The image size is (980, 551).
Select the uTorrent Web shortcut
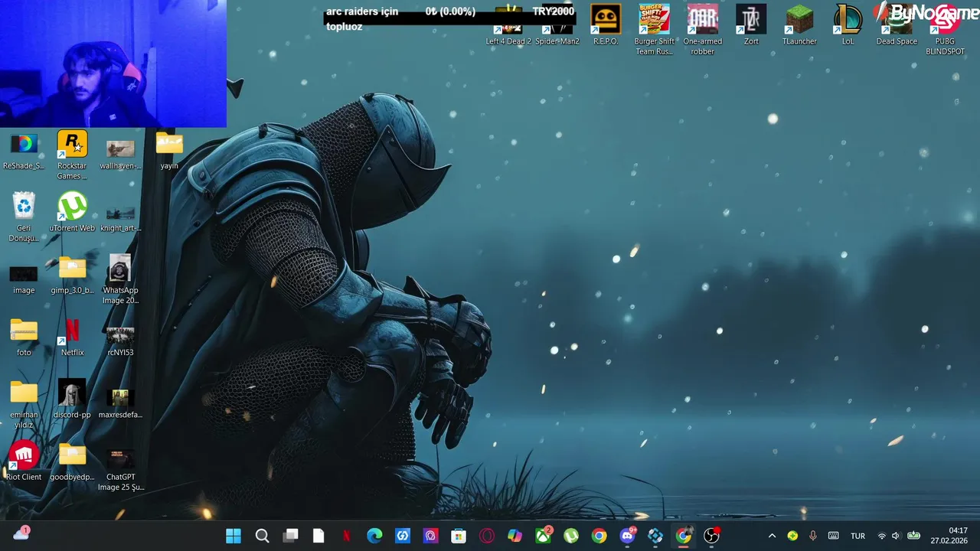[72, 213]
